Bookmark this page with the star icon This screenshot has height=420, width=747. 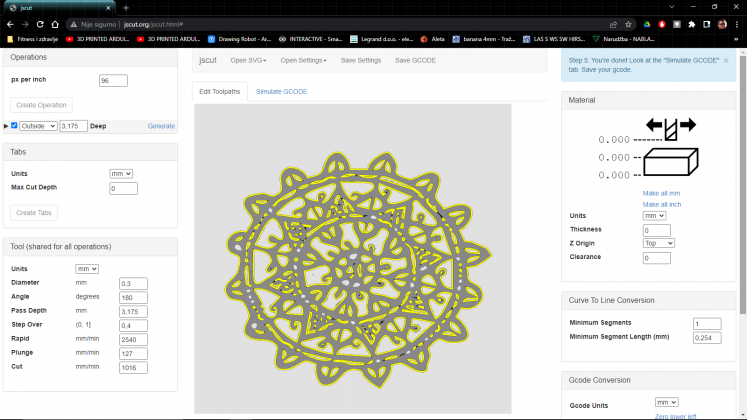coord(627,23)
